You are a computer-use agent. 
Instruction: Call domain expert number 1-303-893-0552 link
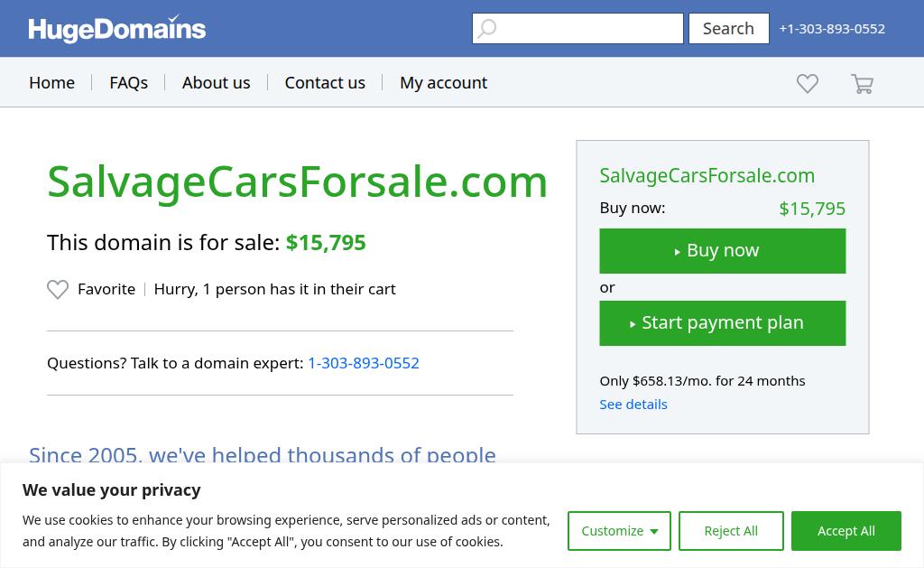tap(364, 362)
